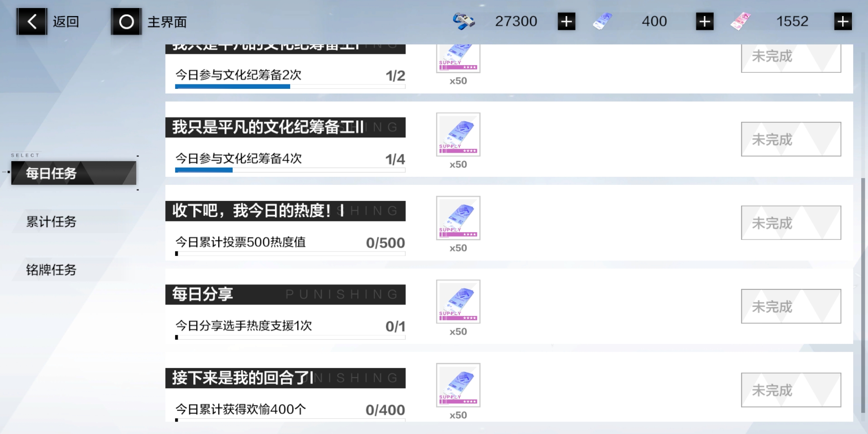The height and width of the screenshot is (434, 868).
Task: Open the 每日任务 daily tasks tab
Action: point(74,173)
